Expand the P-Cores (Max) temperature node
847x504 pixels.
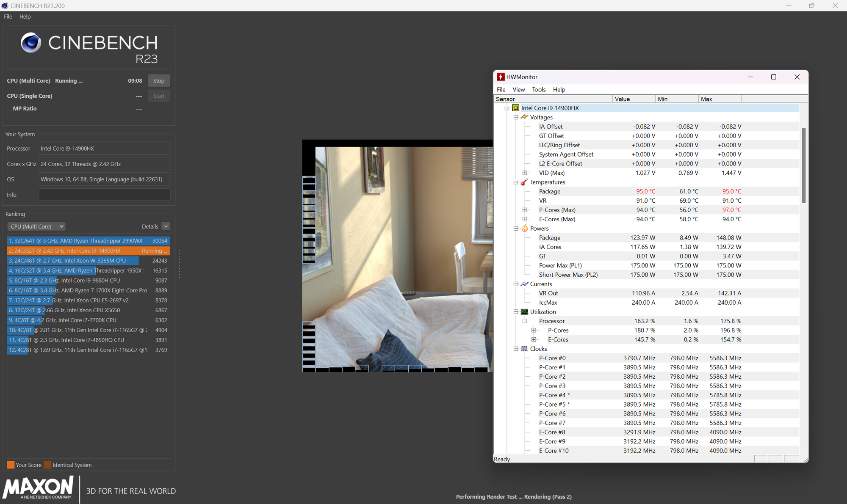(525, 210)
